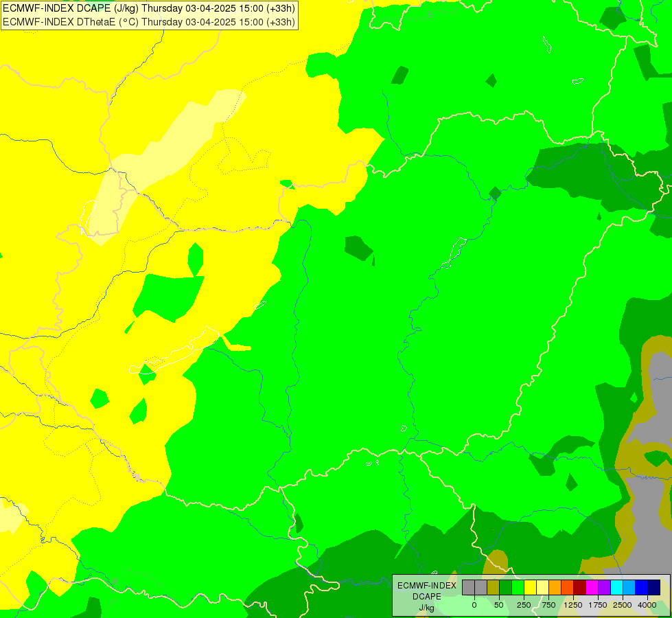Image resolution: width=672 pixels, height=618 pixels.
Task: Click the olive legend swatch below 50
Action: [494, 587]
